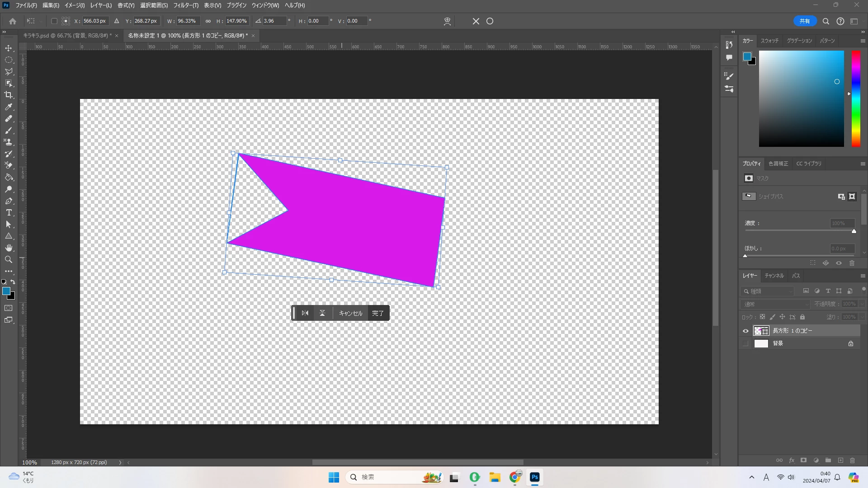Select the Crop tool

coord(9,95)
